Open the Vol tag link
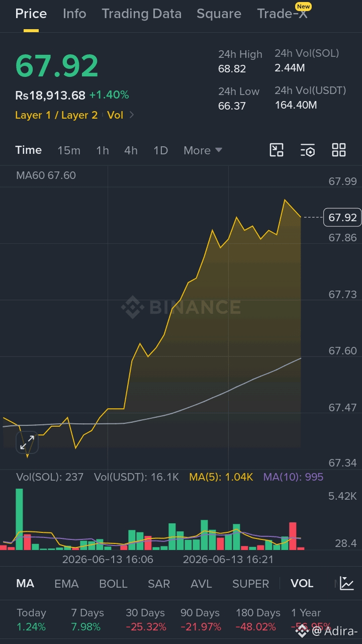This screenshot has height=644, width=362. point(115,115)
